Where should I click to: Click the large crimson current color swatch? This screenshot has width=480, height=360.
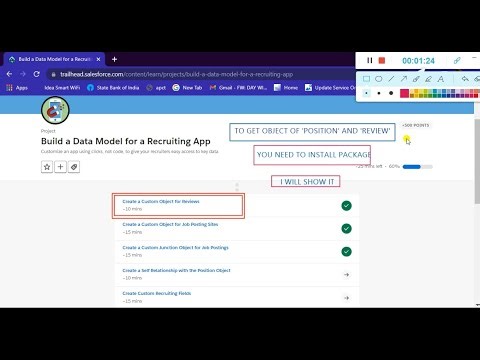click(404, 93)
